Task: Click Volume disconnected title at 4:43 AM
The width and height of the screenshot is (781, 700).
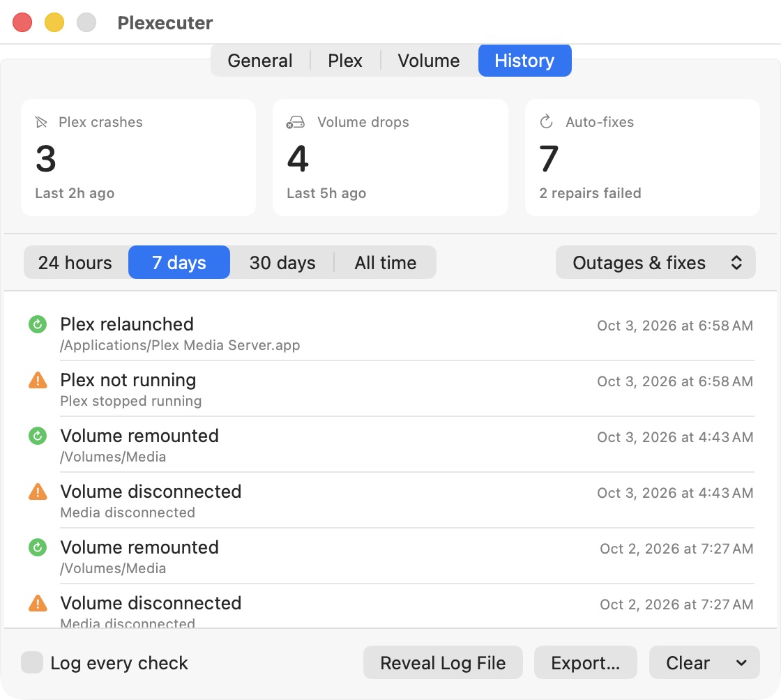Action: pos(151,492)
